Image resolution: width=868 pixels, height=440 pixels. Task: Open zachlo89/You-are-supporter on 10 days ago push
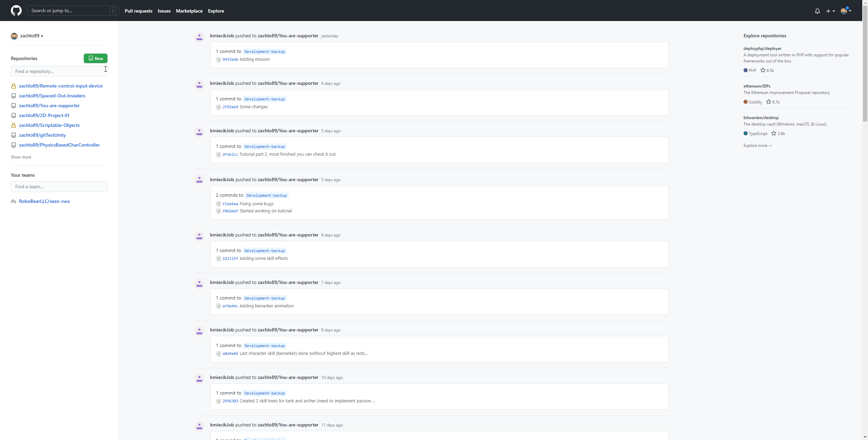[x=288, y=377]
